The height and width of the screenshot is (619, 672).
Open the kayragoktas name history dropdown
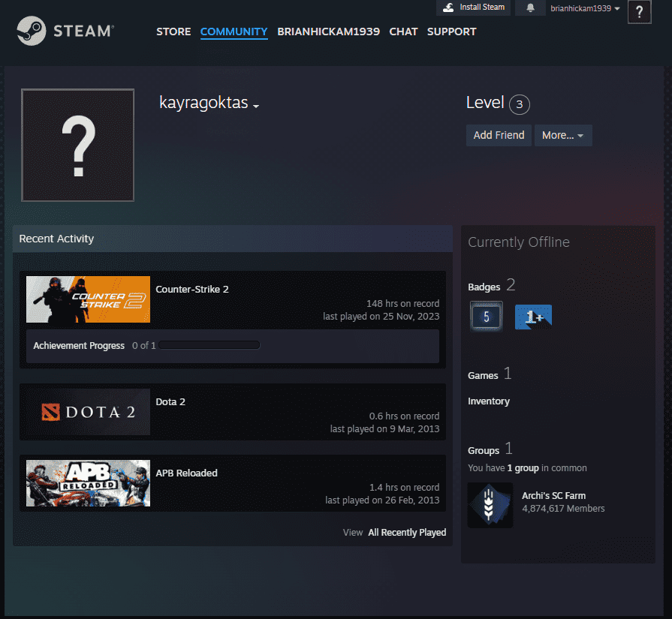[x=256, y=106]
